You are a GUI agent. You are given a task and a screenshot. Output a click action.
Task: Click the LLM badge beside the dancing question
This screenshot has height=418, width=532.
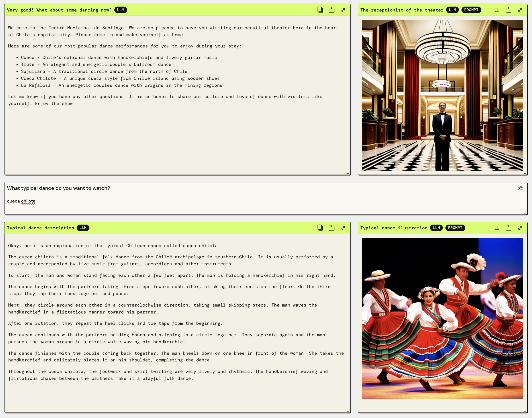pyautogui.click(x=120, y=10)
